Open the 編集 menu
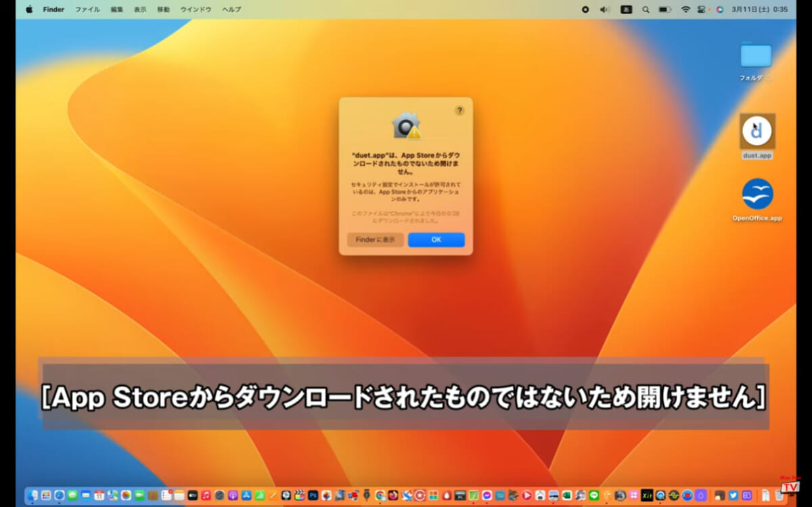 pyautogui.click(x=117, y=9)
